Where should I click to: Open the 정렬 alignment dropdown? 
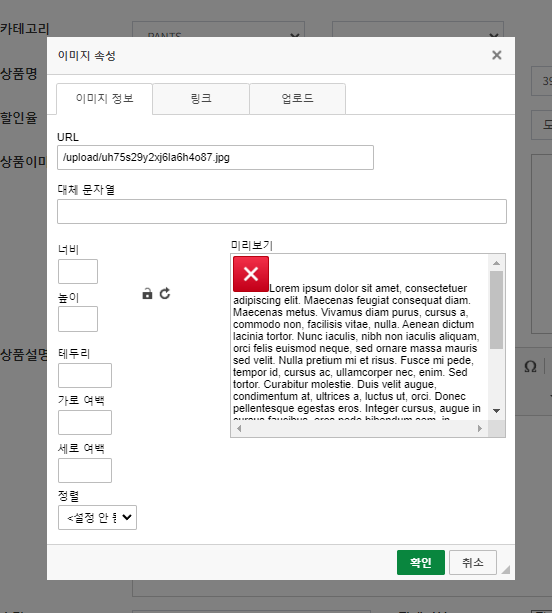[97, 518]
